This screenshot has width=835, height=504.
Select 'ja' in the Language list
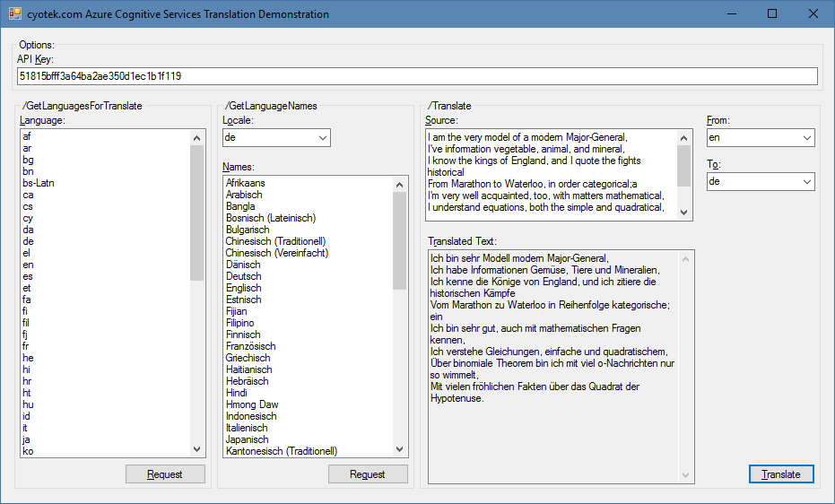click(106, 440)
